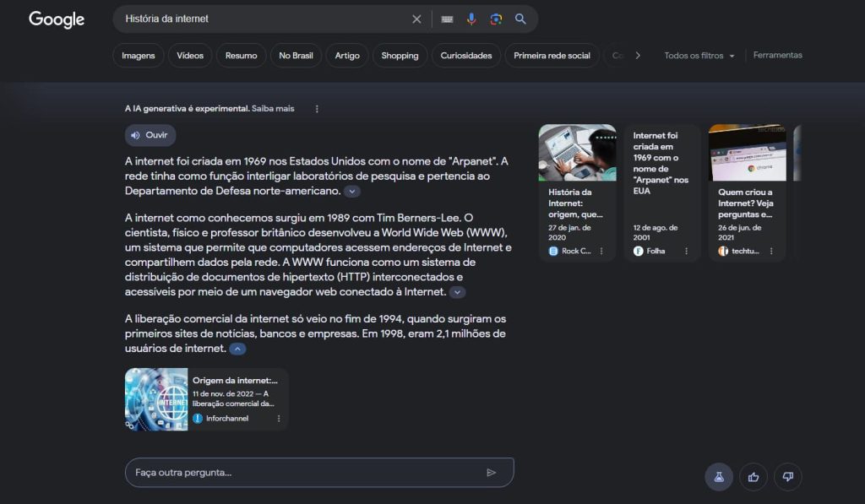Select the No Brasil filter chip
The image size is (865, 504).
(296, 56)
